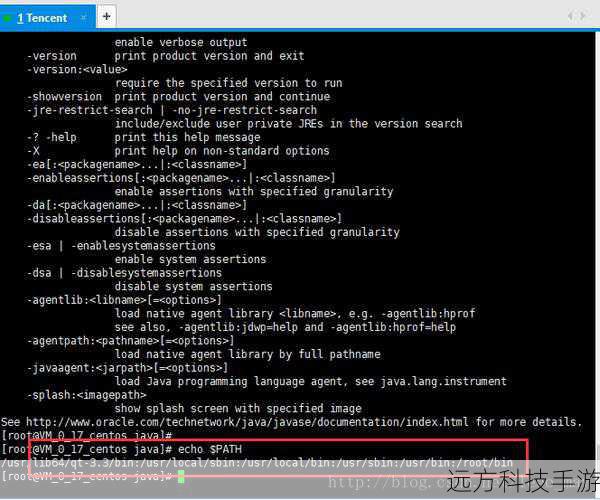Screen dimensions: 600x500
Task: Click 'enable system assertions' text
Action: [191, 259]
